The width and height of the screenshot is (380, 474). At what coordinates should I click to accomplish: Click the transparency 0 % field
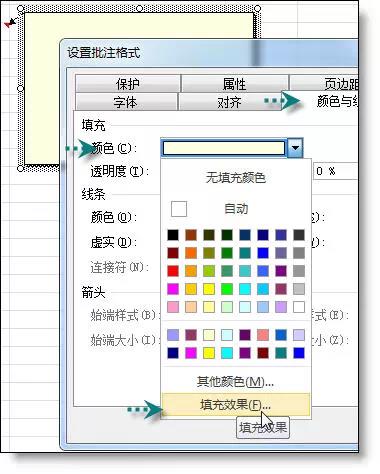coord(335,171)
